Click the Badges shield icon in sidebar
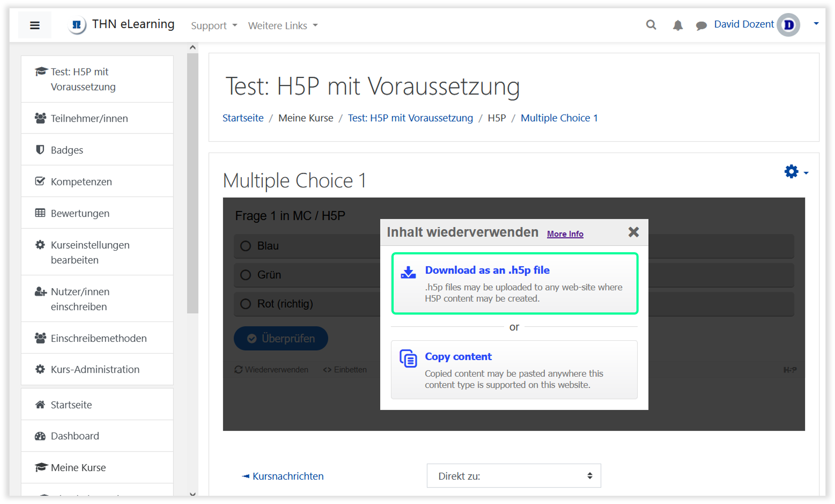The image size is (835, 504). click(x=40, y=150)
